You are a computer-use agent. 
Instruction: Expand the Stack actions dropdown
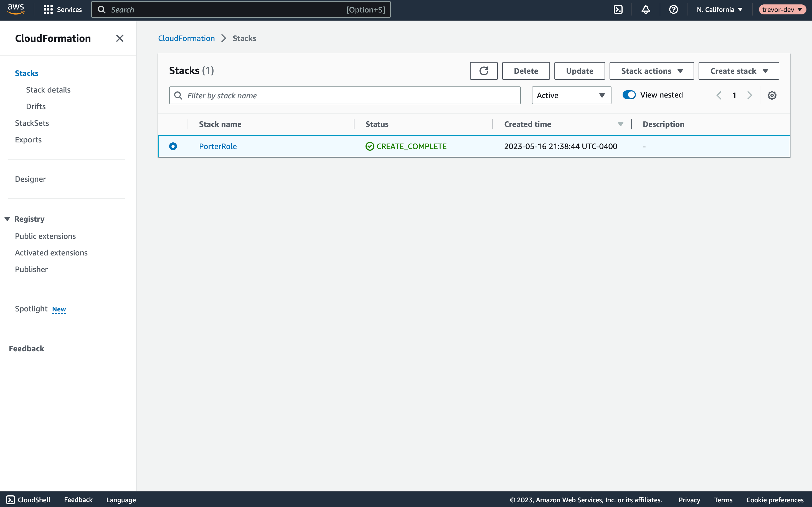point(651,71)
